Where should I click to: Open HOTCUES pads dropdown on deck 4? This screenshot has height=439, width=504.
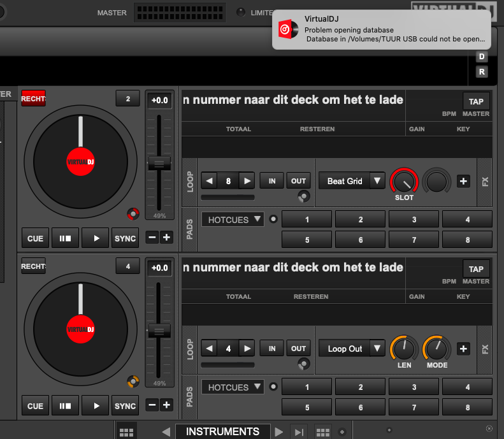(233, 387)
